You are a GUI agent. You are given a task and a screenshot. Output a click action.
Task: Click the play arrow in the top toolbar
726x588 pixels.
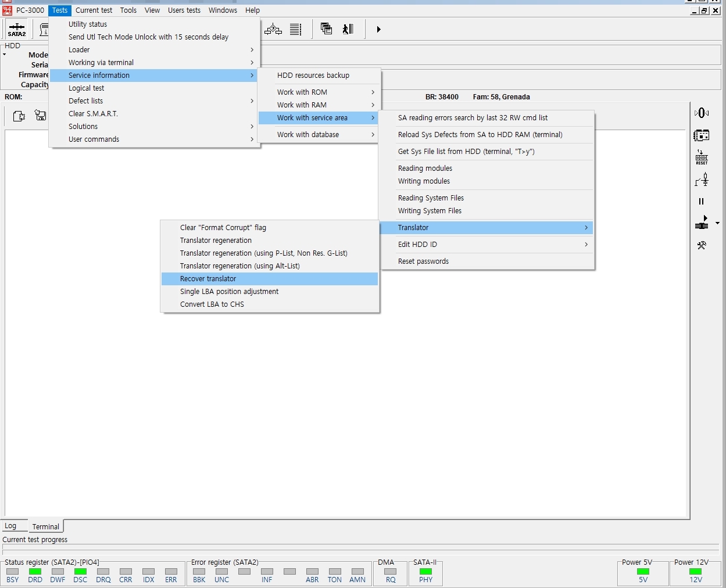tap(378, 29)
